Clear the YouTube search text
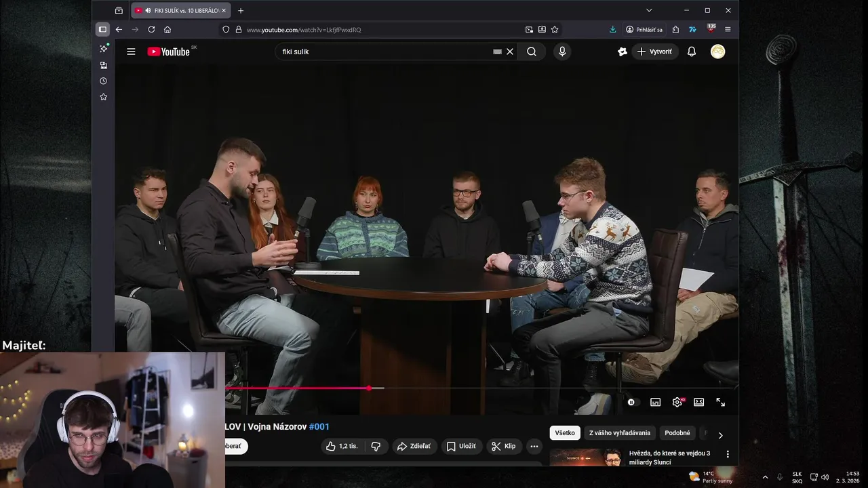 tap(510, 52)
